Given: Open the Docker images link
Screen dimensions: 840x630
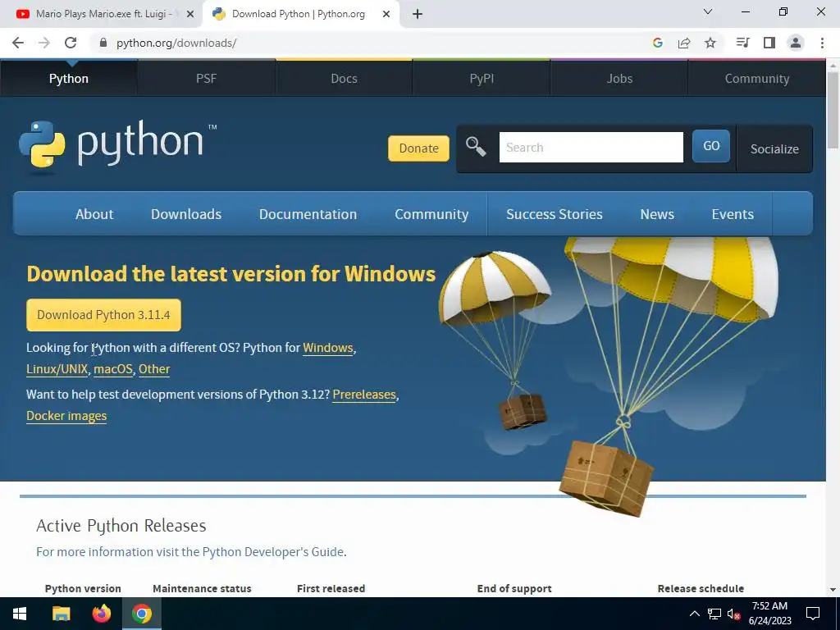Looking at the screenshot, I should (x=66, y=416).
